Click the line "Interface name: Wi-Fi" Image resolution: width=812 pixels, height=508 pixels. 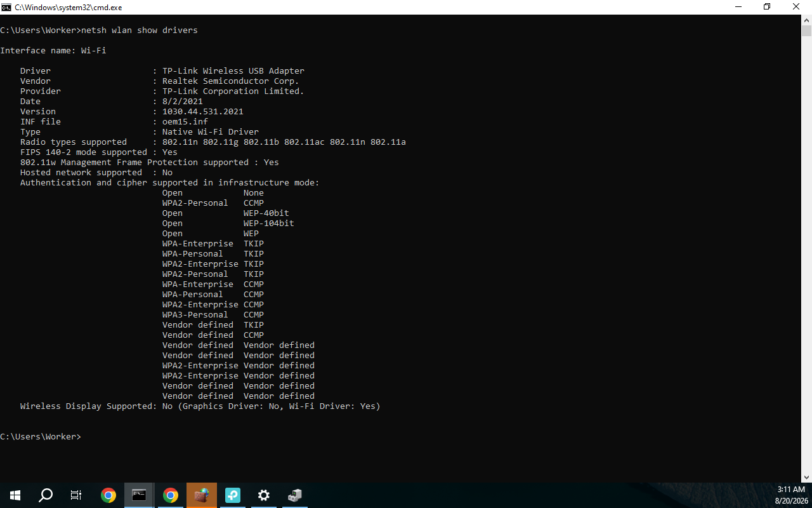pos(53,51)
